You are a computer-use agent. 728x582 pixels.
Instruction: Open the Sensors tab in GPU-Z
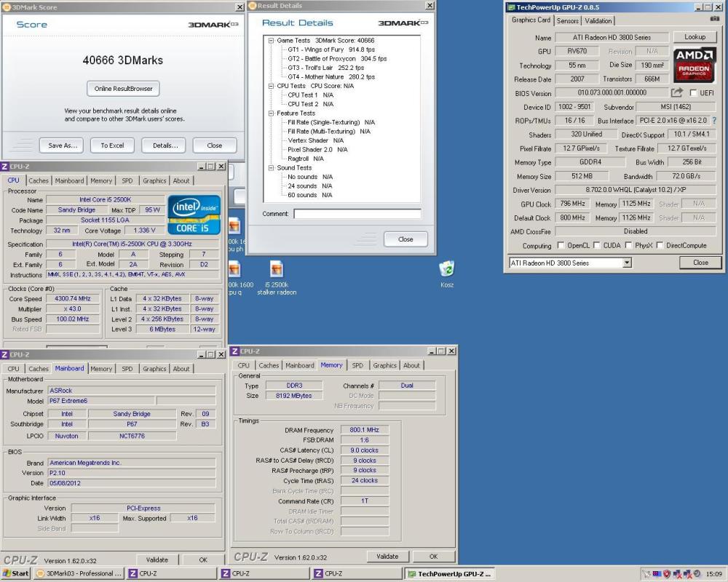click(567, 20)
